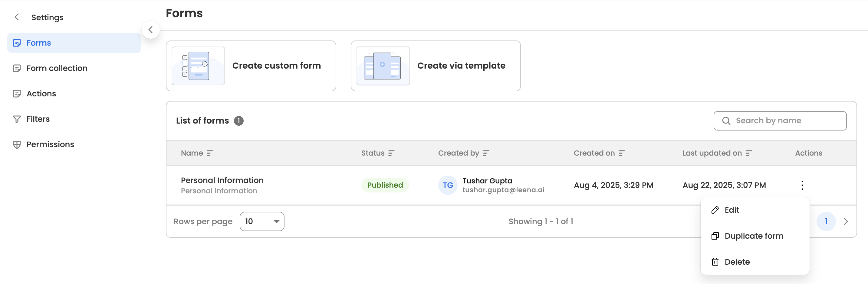Select Duplicate form menu option
868x284 pixels.
pos(754,236)
